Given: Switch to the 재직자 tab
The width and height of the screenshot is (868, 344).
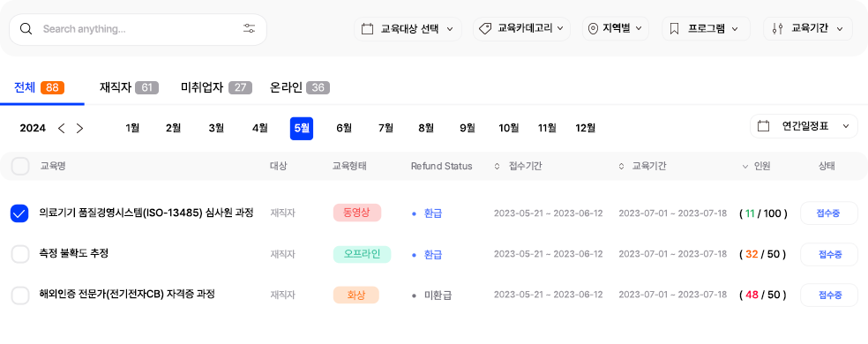Looking at the screenshot, I should coord(129,87).
